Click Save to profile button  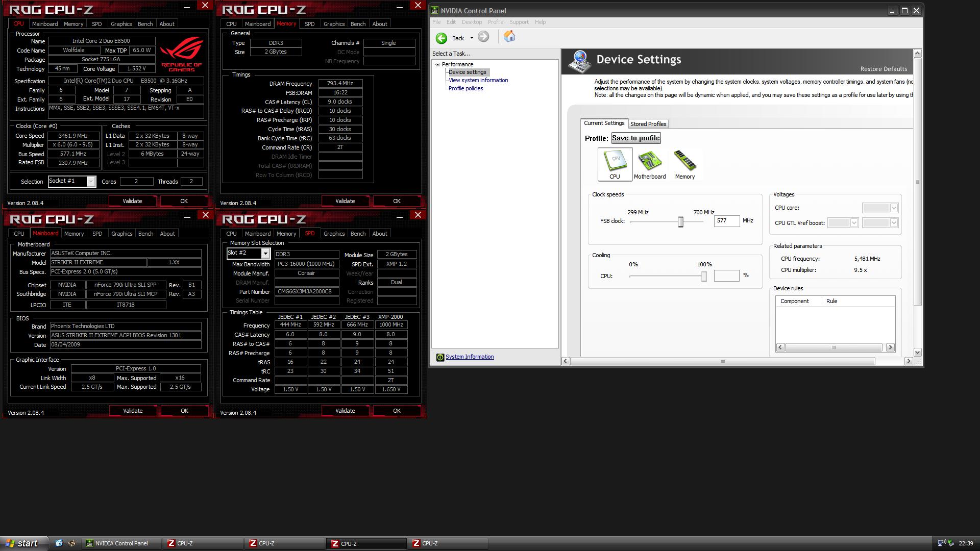point(636,138)
